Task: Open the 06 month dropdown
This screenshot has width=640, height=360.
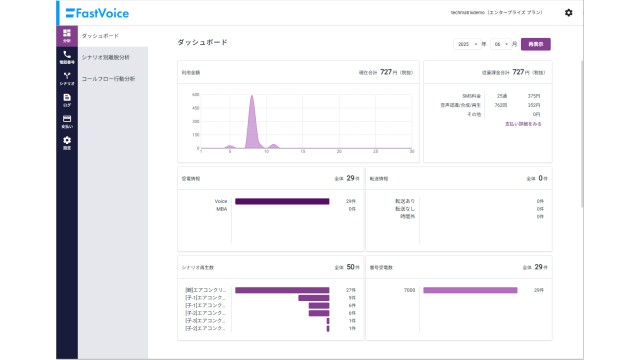Action: click(x=501, y=44)
